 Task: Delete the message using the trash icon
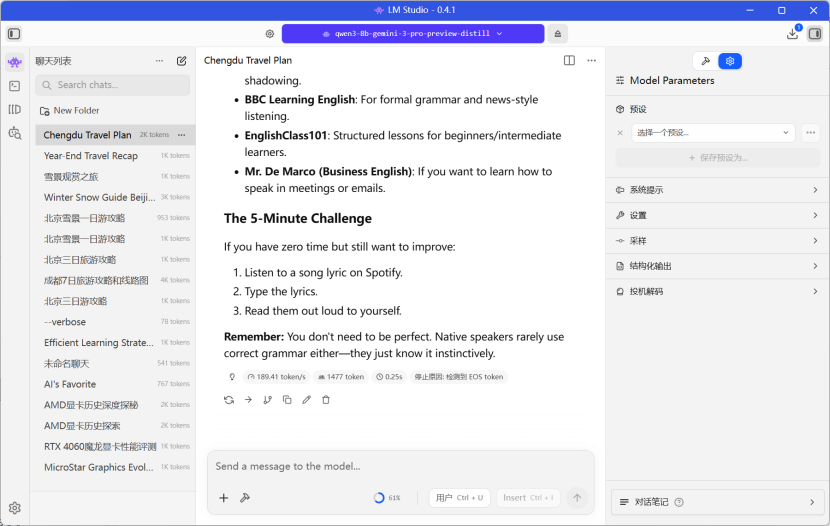click(x=325, y=400)
